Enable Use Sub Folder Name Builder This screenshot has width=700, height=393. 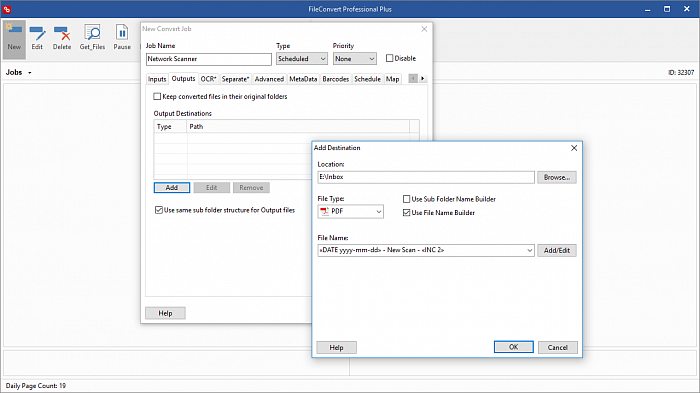(406, 199)
